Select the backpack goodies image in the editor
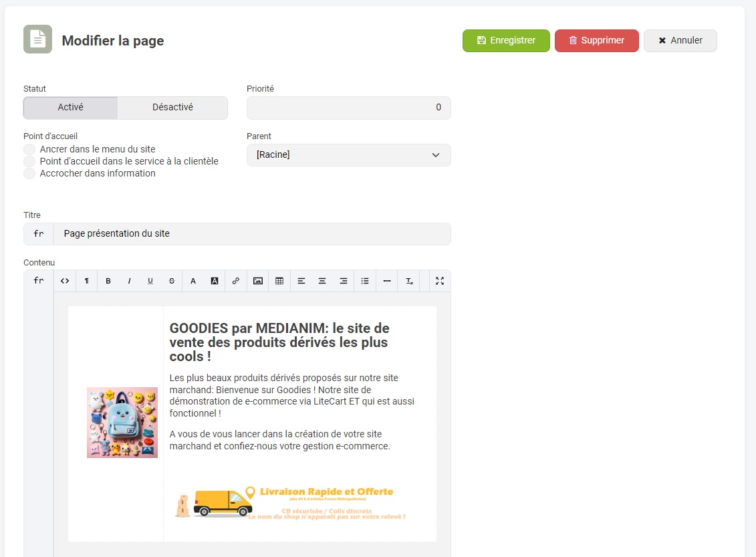 point(122,423)
